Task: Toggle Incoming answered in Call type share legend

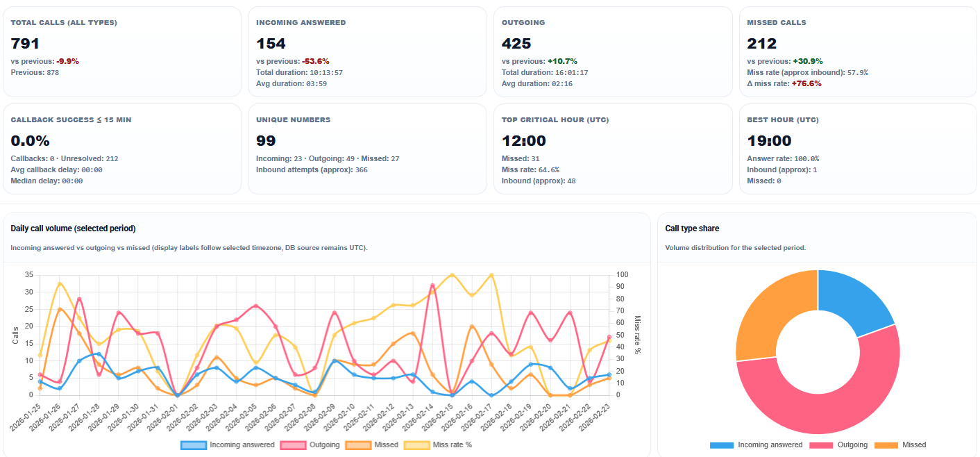Action: tap(757, 444)
